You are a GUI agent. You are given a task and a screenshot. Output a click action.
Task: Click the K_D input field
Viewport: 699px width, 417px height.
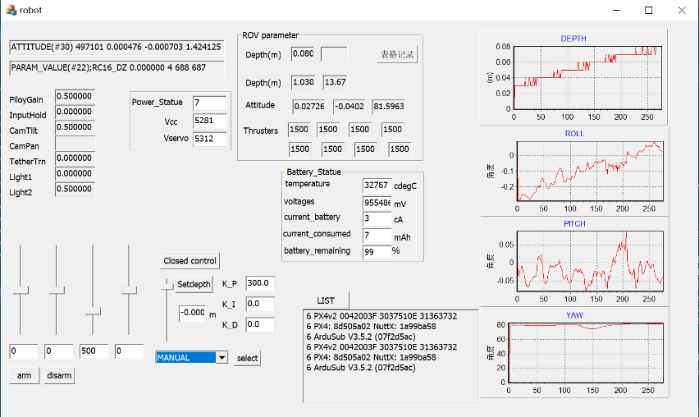click(x=259, y=324)
